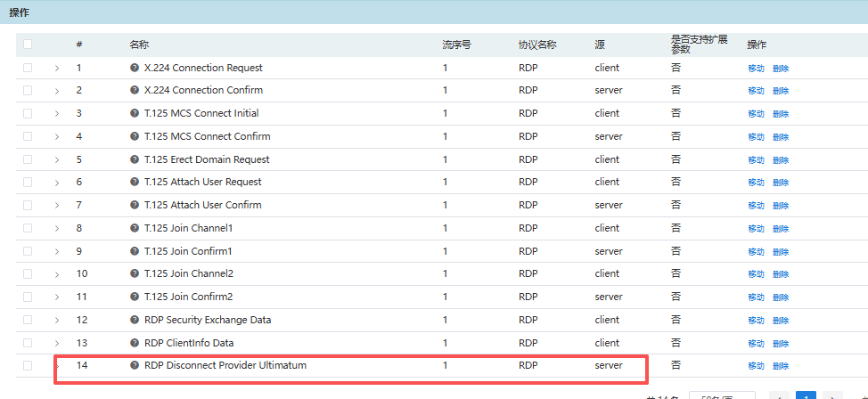Image resolution: width=868 pixels, height=399 pixels.
Task: Click help icon beside T.125 Attach User Confirm
Action: 135,205
